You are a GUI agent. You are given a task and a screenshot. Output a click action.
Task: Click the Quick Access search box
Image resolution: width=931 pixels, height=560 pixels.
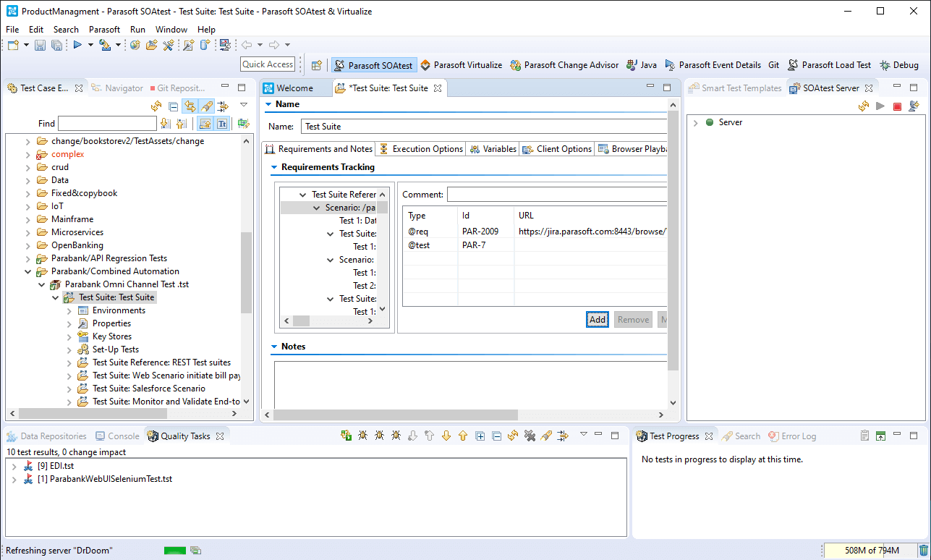[x=268, y=64]
